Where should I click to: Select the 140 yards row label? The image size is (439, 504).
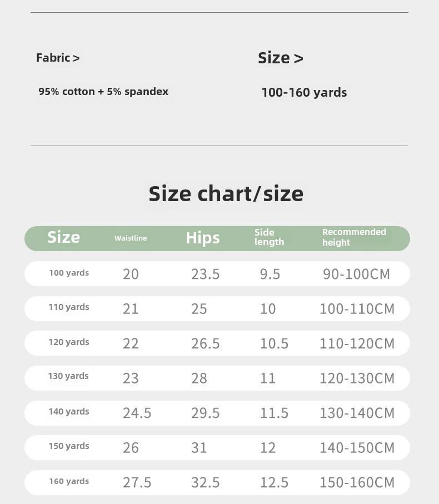(x=69, y=412)
